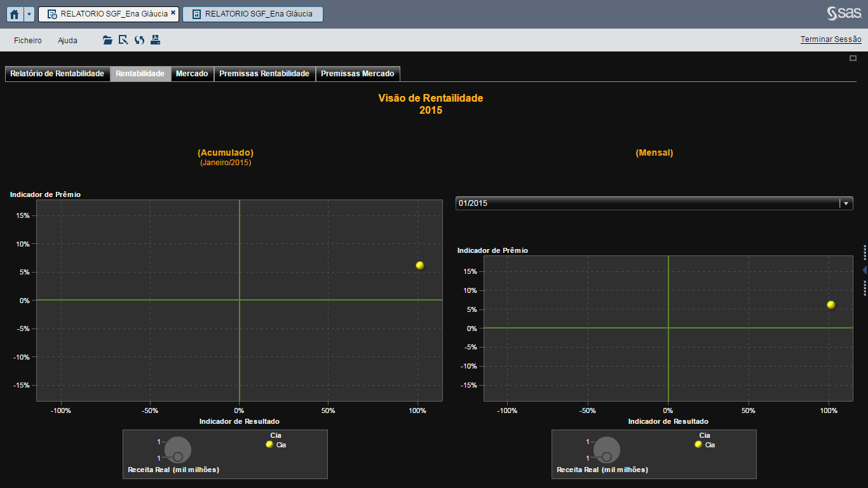868x488 pixels.
Task: Click the Visão de Rentailidade 2015 title
Action: pyautogui.click(x=431, y=104)
